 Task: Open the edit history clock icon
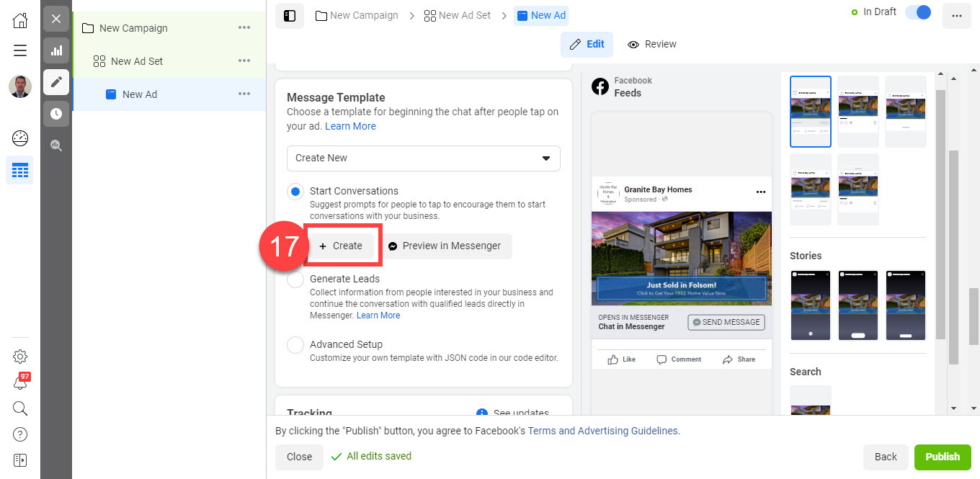[55, 113]
